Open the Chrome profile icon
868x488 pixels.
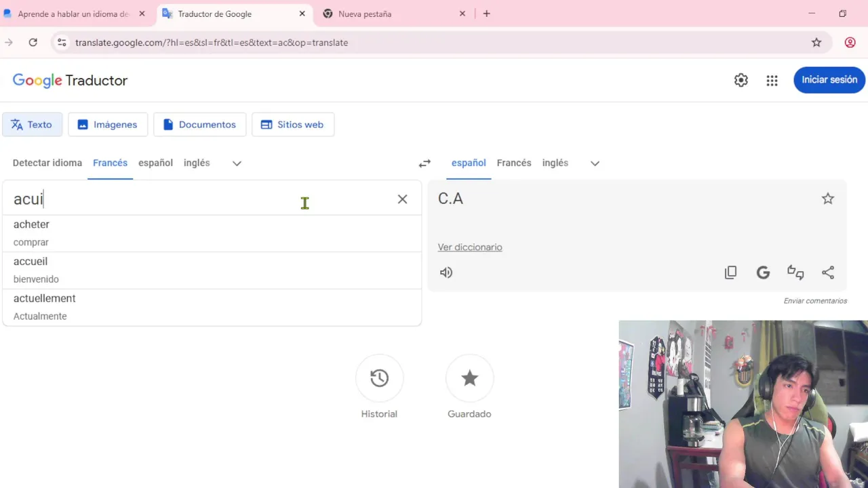(850, 42)
